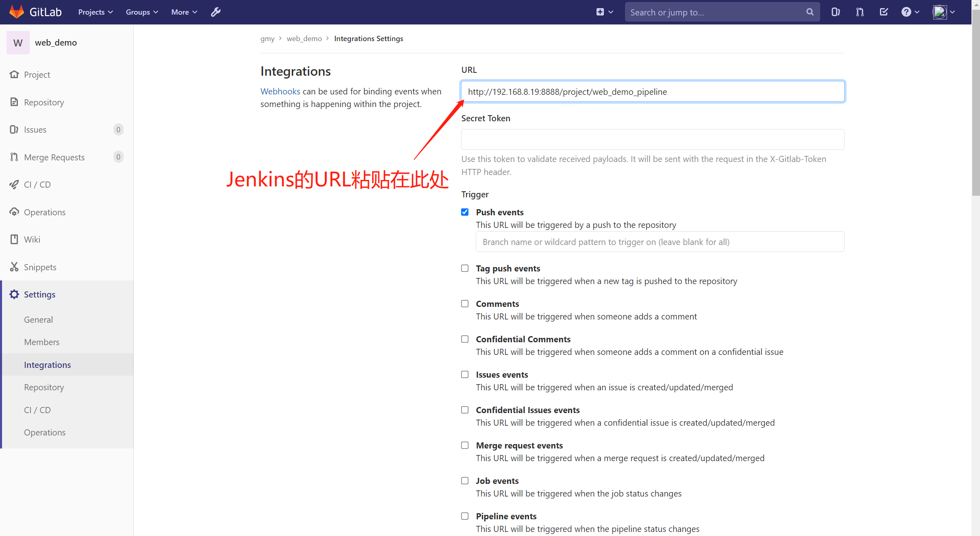Open General settings in sidebar

[x=38, y=319]
